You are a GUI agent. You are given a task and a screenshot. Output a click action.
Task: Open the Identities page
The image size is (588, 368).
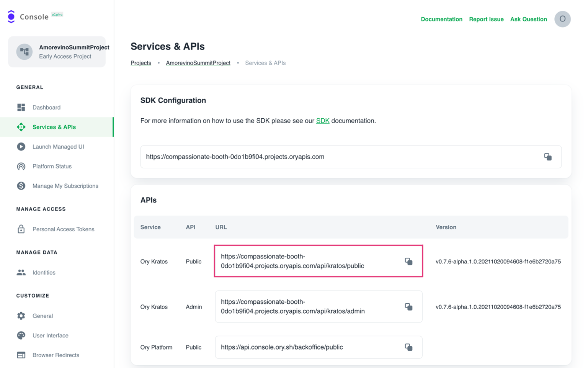pyautogui.click(x=57, y=272)
